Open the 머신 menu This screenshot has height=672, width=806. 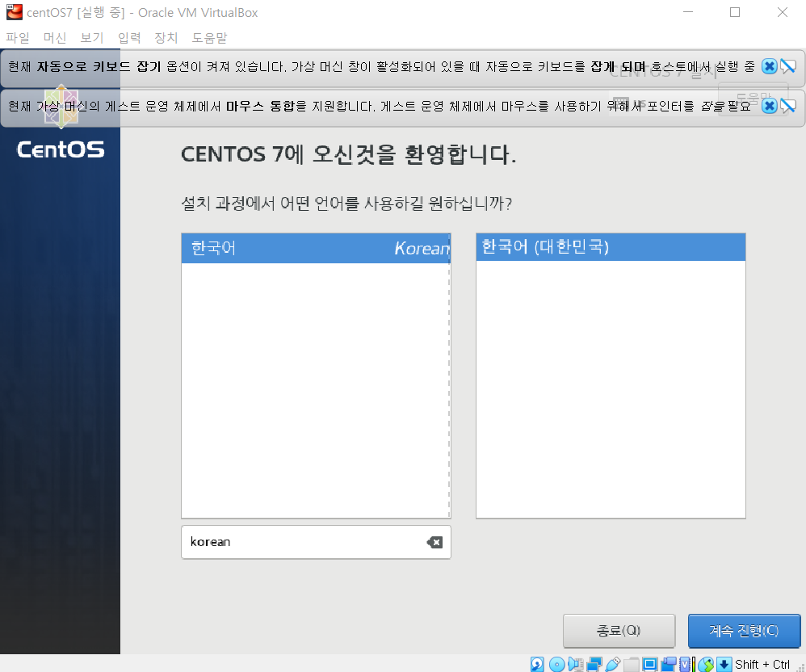tap(55, 37)
